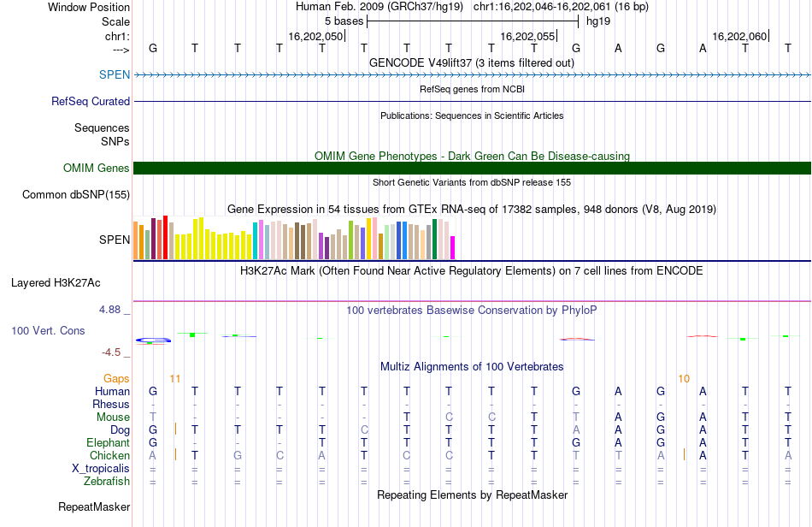Image resolution: width=812 pixels, height=527 pixels.
Task: Click the Layered H3K27Ac label
Action: (x=56, y=283)
